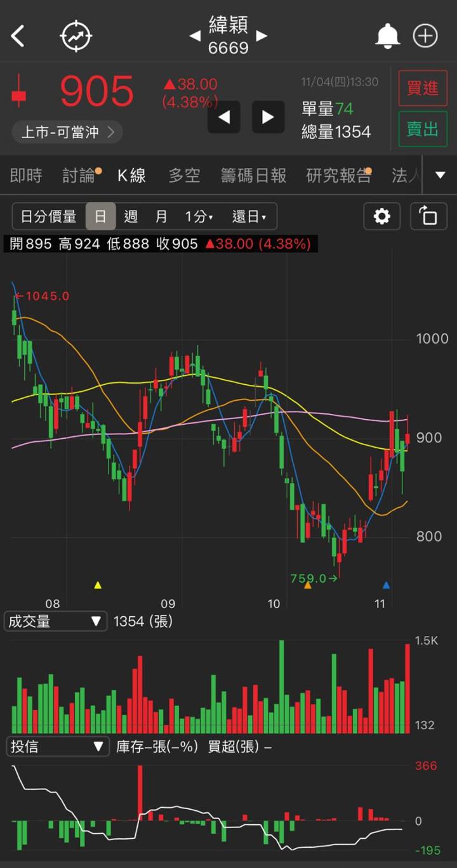
Task: Tap the 905 current price
Action: click(x=96, y=92)
